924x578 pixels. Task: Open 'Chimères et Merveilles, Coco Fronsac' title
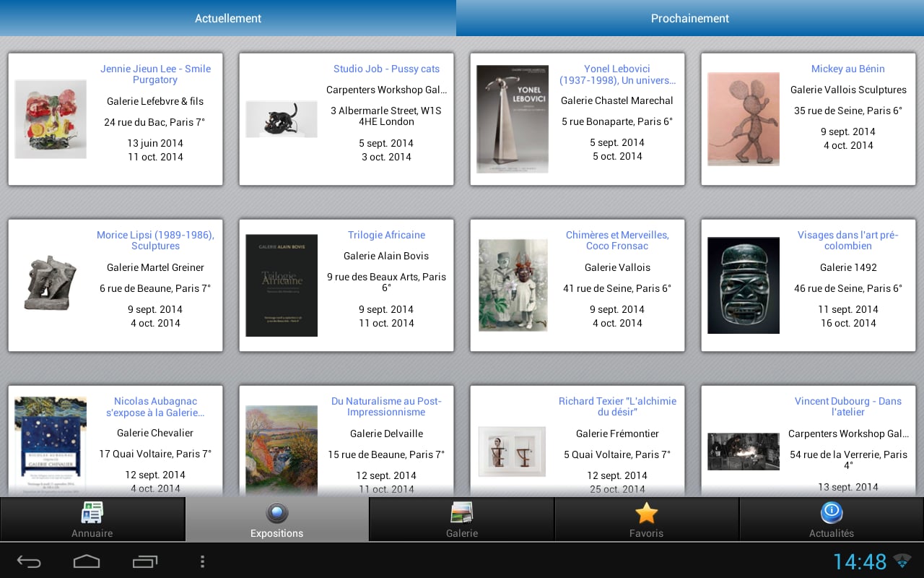[617, 241]
